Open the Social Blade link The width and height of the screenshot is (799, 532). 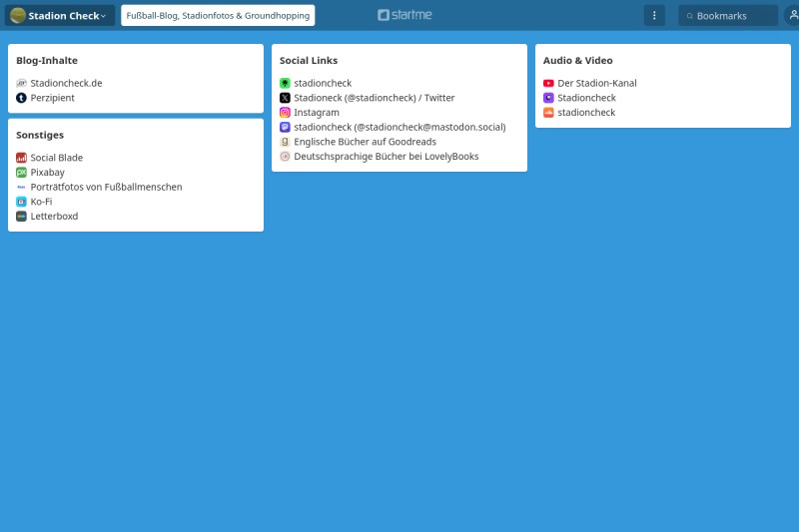(57, 158)
